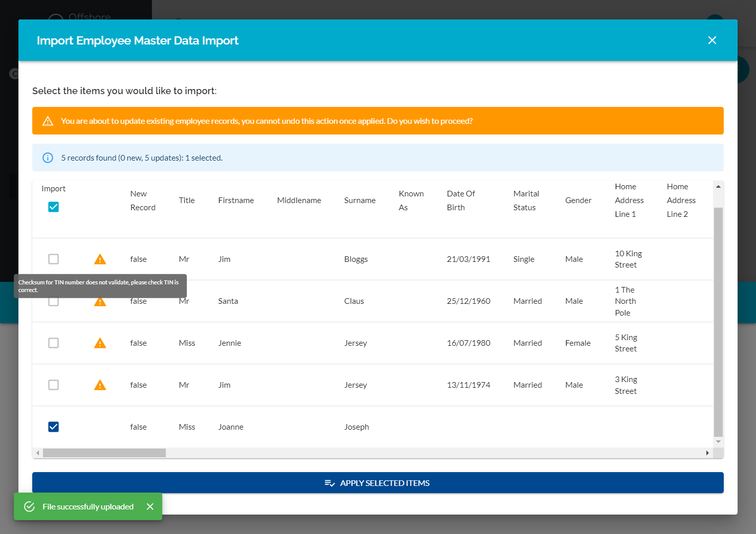The width and height of the screenshot is (756, 534).
Task: Click warning icon in Jennie Jersey row
Action: click(100, 343)
